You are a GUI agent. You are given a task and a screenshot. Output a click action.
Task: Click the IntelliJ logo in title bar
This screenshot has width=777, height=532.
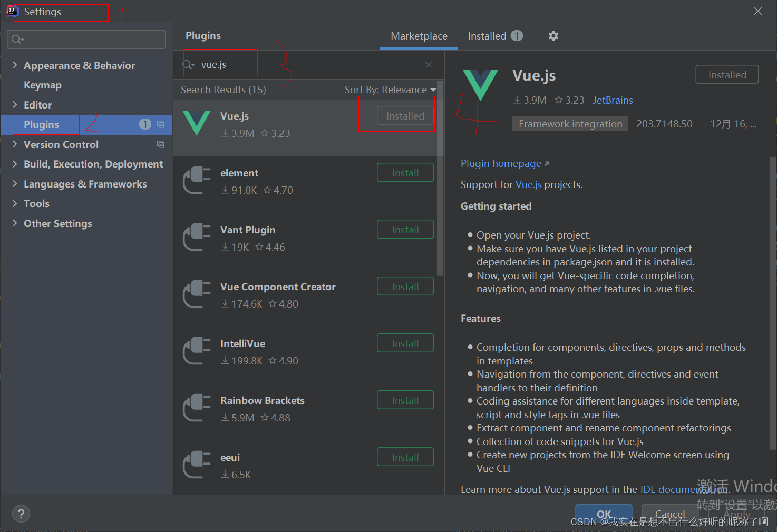click(x=12, y=11)
